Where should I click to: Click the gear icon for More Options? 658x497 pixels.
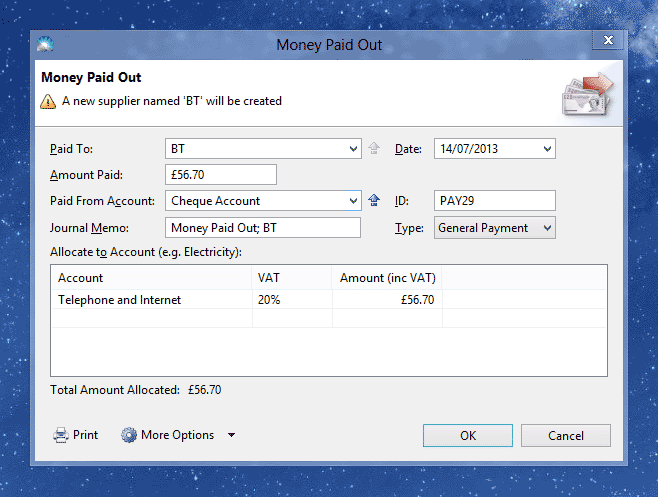[129, 435]
